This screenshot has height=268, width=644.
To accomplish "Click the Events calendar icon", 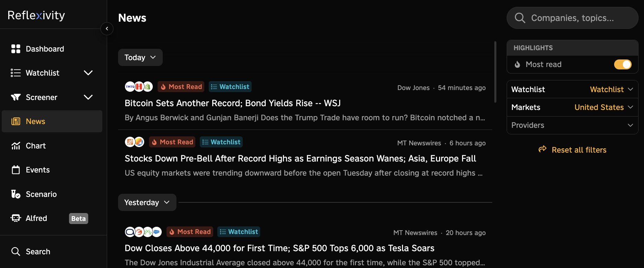I will [x=16, y=170].
